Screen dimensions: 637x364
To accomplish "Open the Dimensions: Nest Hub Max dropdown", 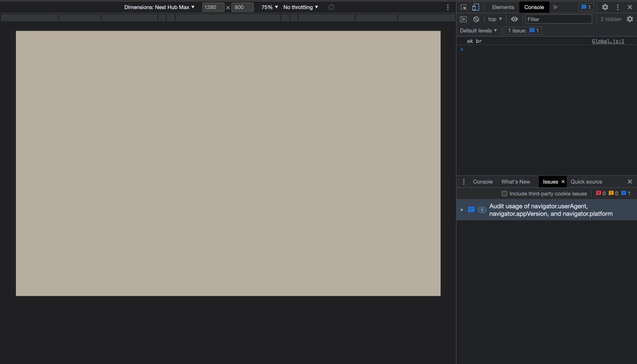I will click(159, 7).
